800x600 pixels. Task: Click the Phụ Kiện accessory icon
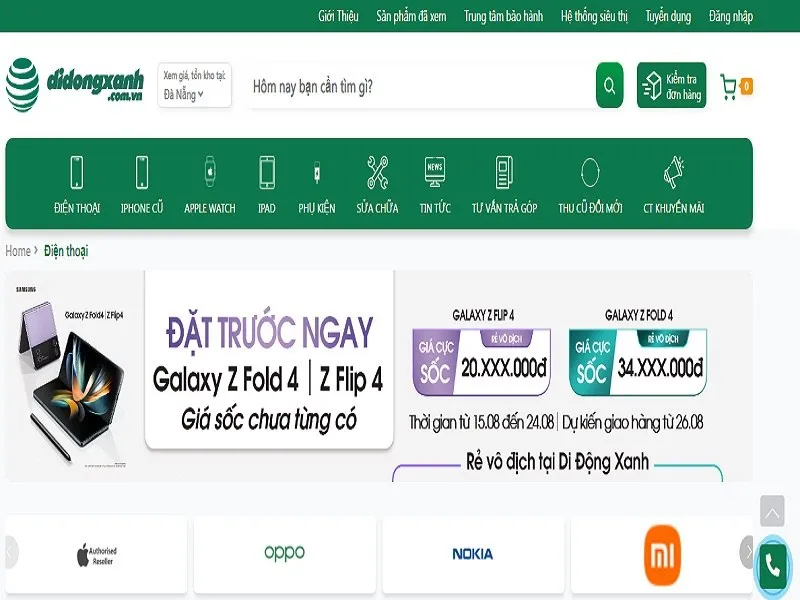click(317, 172)
